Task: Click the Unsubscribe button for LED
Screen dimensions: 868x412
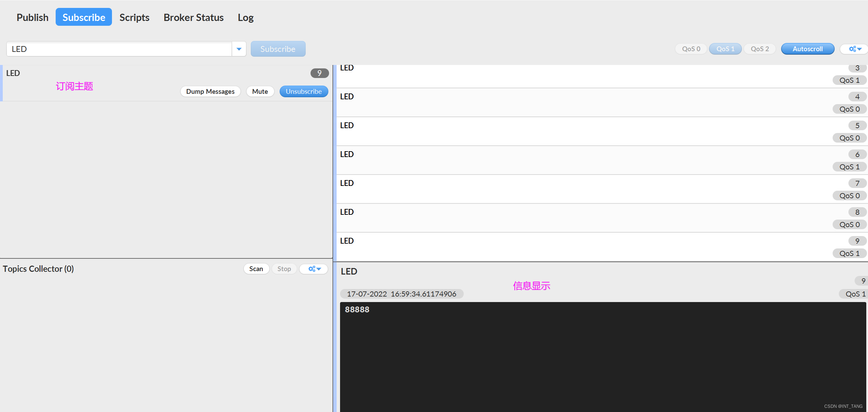Action: pyautogui.click(x=303, y=91)
